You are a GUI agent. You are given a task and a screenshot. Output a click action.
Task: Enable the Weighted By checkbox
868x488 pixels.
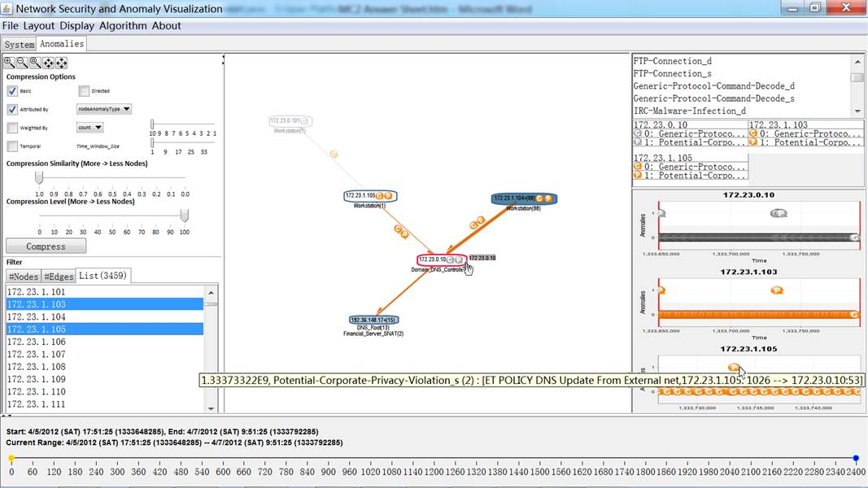[x=12, y=128]
